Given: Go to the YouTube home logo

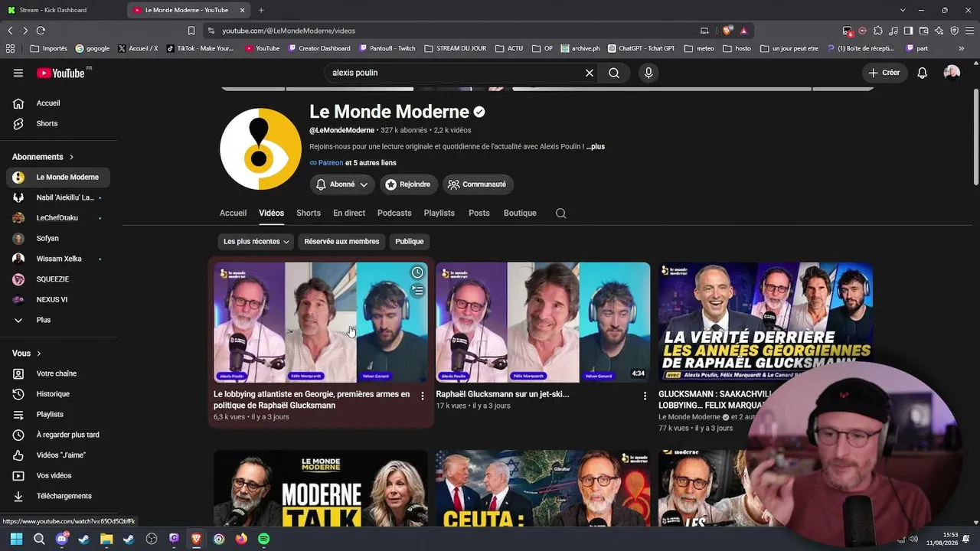Looking at the screenshot, I should click(60, 73).
